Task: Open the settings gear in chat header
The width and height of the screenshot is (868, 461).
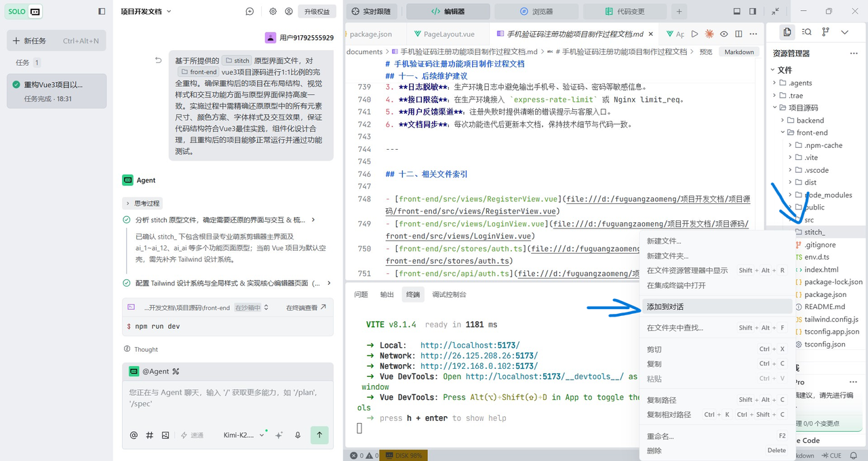Action: pos(273,12)
